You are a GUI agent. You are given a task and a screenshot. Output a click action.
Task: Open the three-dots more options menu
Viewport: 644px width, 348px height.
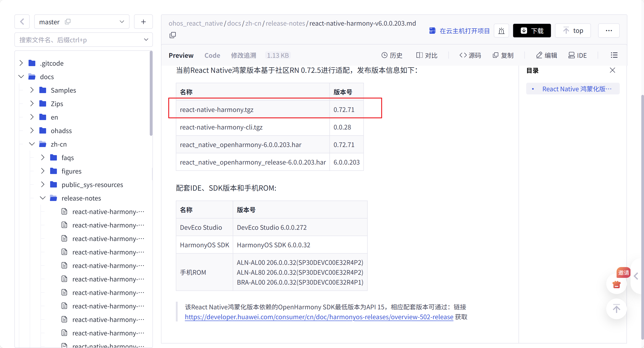point(608,31)
